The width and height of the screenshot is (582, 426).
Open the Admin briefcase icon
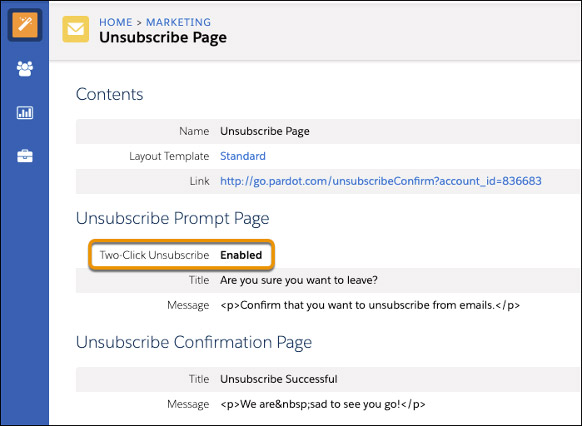pos(25,156)
